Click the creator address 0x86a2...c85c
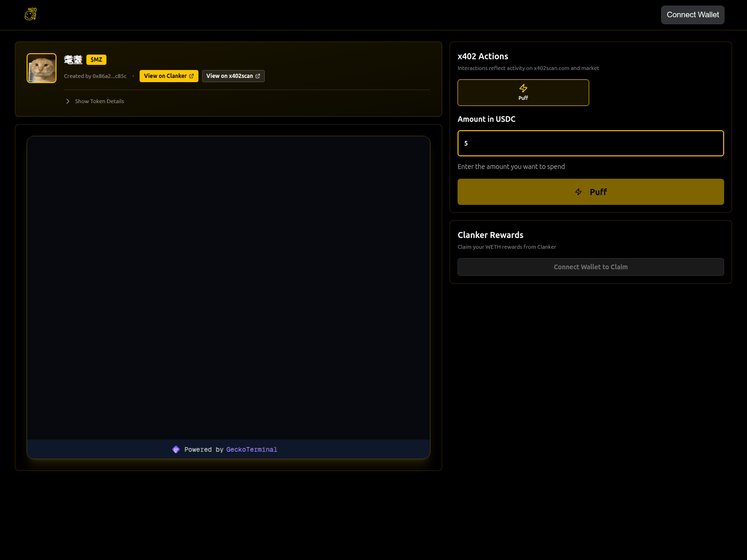This screenshot has height=560, width=747. point(110,76)
